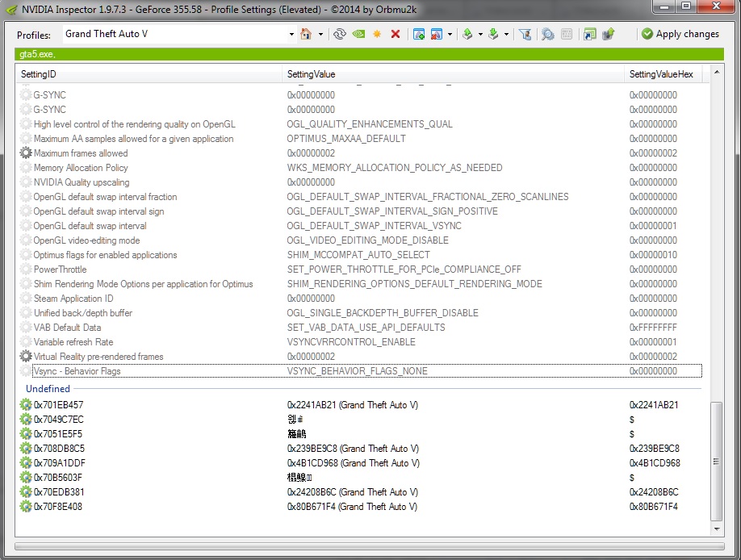Viewport: 741px width, 560px height.
Task: Click green gear icon beside 0x701EB457
Action: 26,404
